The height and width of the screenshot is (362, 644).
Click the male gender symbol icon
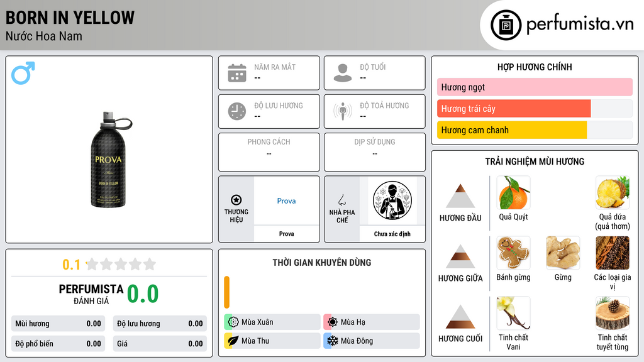click(23, 73)
